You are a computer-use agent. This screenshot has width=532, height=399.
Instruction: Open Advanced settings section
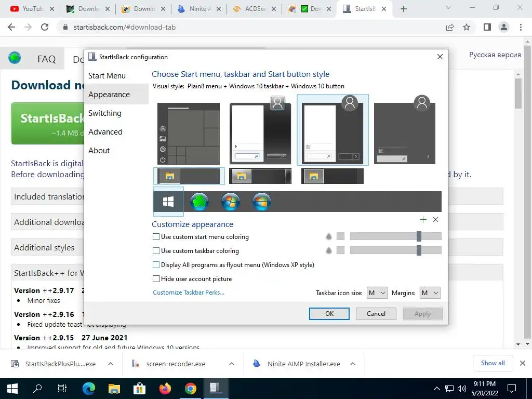[x=105, y=131]
